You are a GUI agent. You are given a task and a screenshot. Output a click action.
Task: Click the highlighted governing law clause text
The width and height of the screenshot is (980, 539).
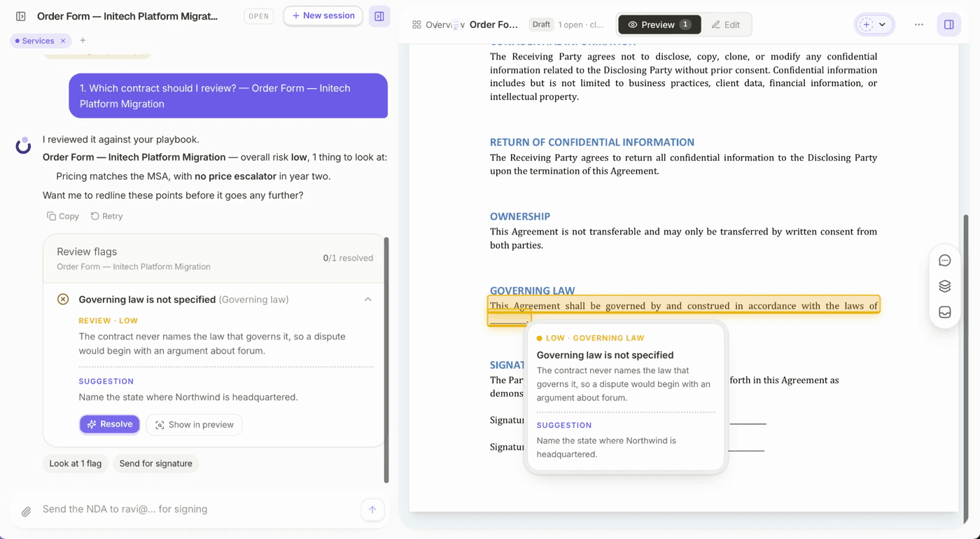[683, 306]
